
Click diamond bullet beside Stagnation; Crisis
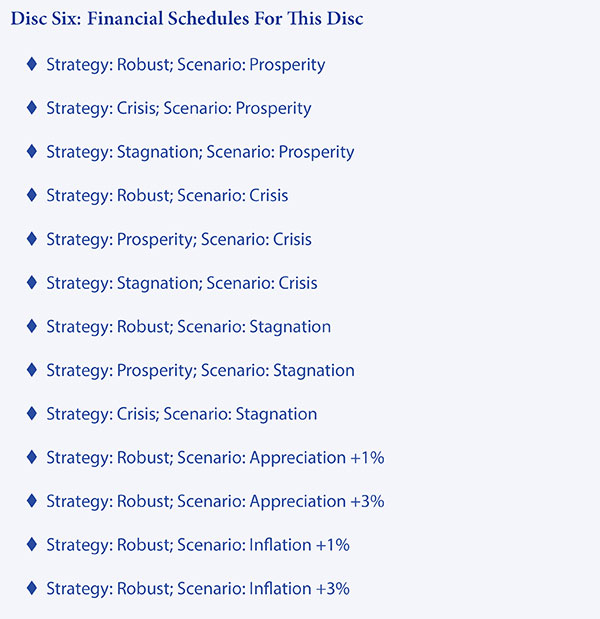pos(32,283)
